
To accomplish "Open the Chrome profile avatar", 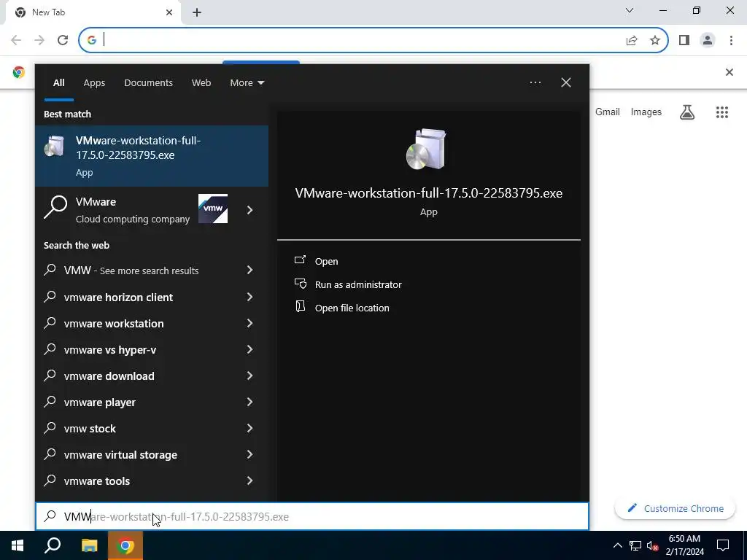I will point(708,41).
